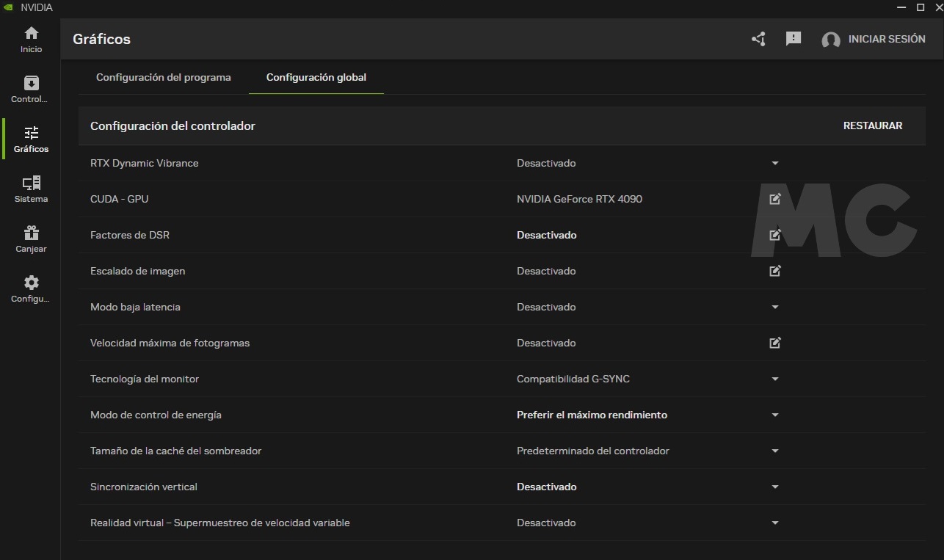Expand Tecnología del monitor dropdown

(x=775, y=379)
